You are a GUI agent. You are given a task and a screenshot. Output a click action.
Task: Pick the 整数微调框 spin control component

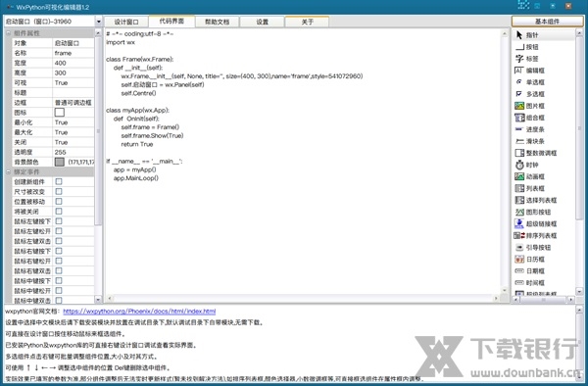point(536,153)
